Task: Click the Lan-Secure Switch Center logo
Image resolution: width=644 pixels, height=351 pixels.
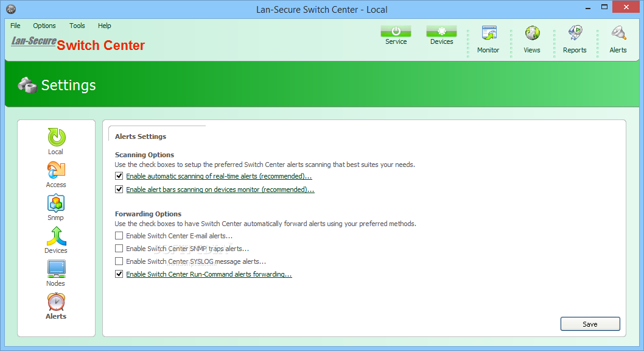Action: (78, 43)
